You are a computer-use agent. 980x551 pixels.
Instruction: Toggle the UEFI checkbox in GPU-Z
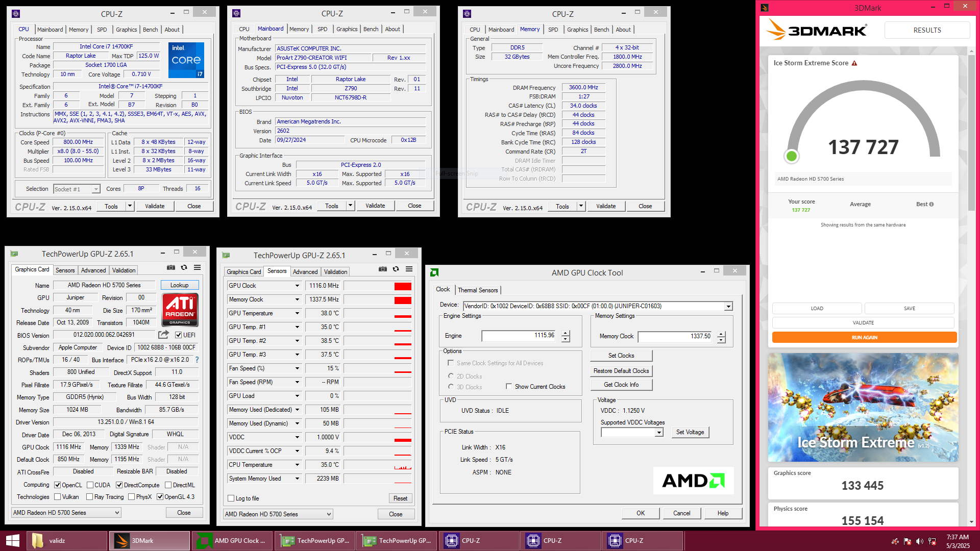click(178, 335)
